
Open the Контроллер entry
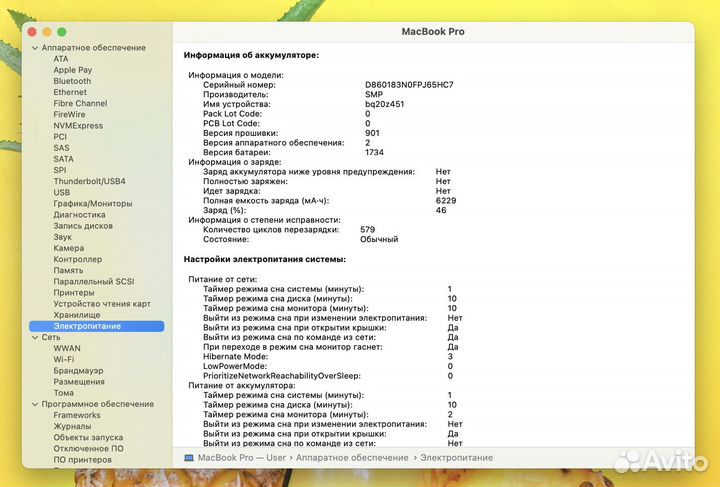point(78,259)
